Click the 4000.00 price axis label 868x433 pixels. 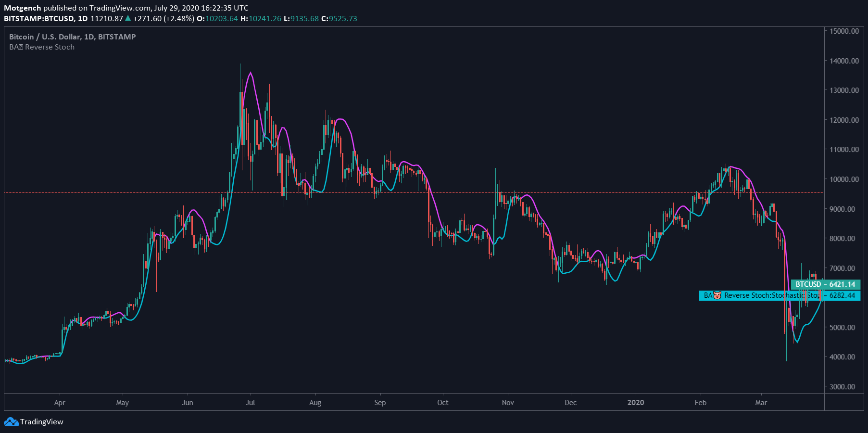(x=842, y=357)
